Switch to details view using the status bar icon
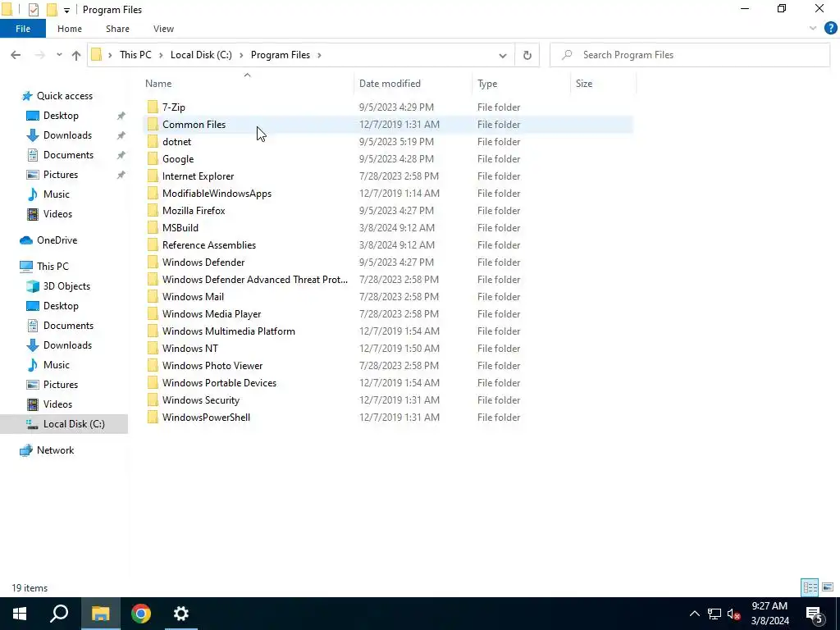 tap(810, 587)
